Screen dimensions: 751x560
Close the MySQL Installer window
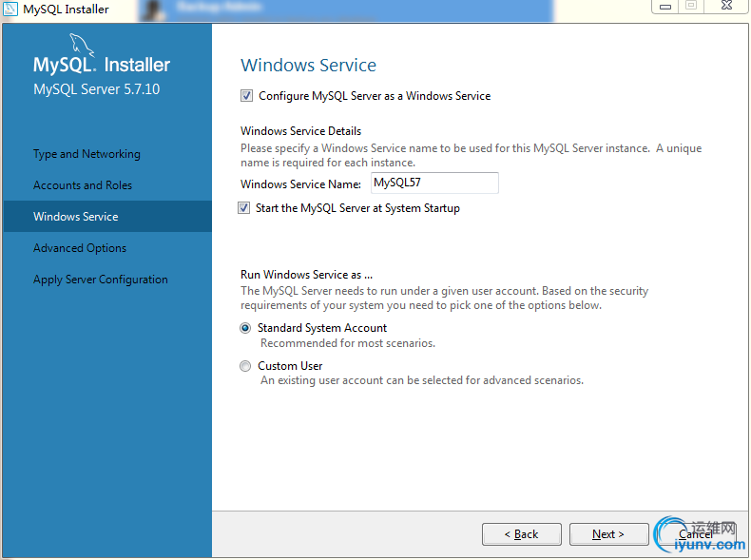click(x=727, y=6)
